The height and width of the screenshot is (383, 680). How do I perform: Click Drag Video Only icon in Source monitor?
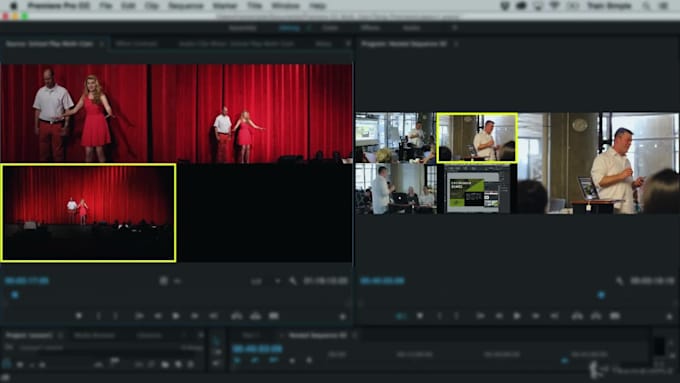tap(163, 281)
